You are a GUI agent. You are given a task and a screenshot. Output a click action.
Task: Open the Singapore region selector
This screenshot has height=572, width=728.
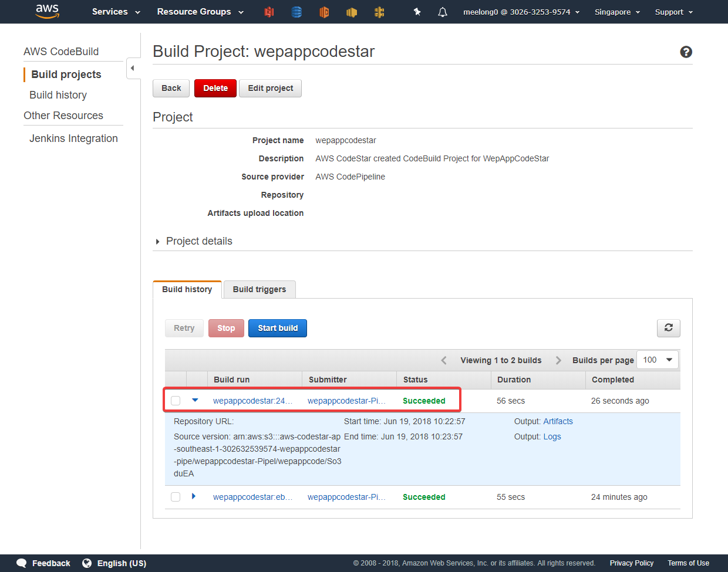pos(617,12)
